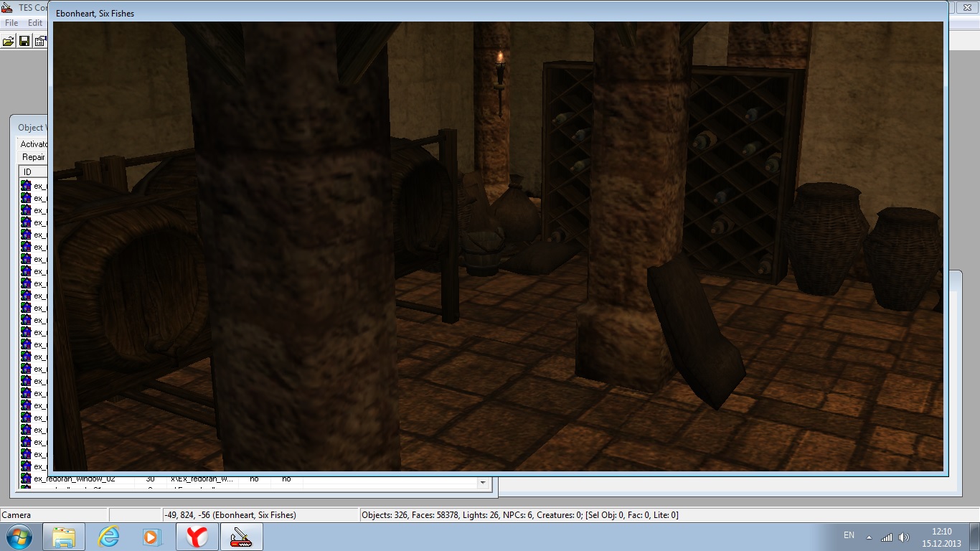Click the third toolbar icon beside Save
The height and width of the screenshot is (551, 980).
coord(40,41)
